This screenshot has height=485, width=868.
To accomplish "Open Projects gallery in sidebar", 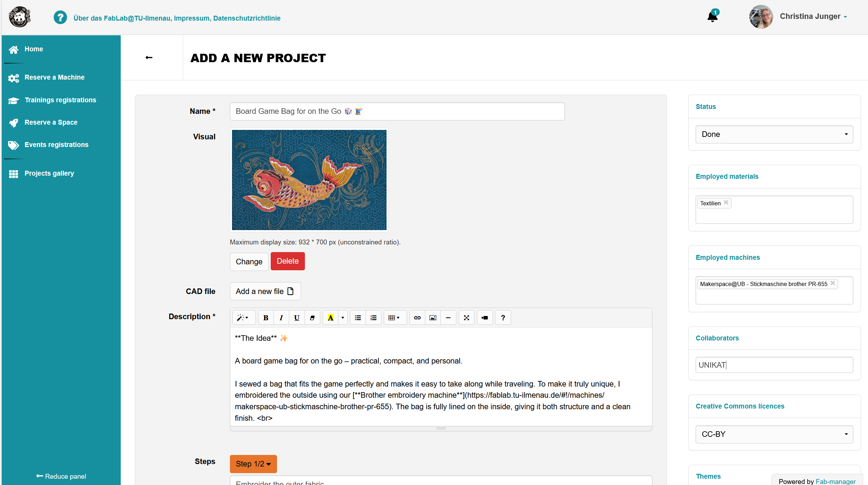I will click(x=49, y=174).
